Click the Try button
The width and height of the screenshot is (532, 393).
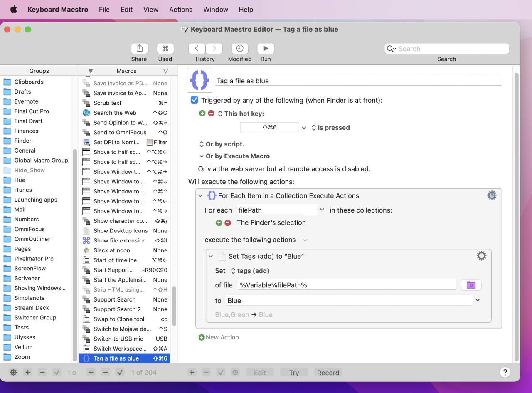(294, 373)
